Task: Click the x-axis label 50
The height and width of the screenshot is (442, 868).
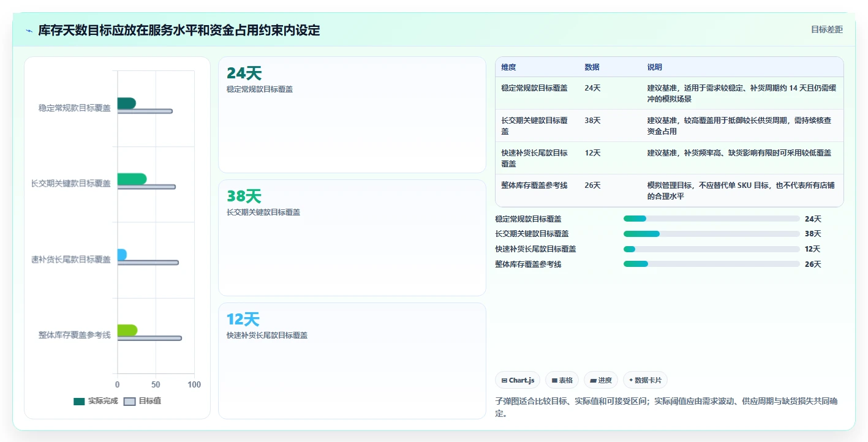Action: [156, 384]
